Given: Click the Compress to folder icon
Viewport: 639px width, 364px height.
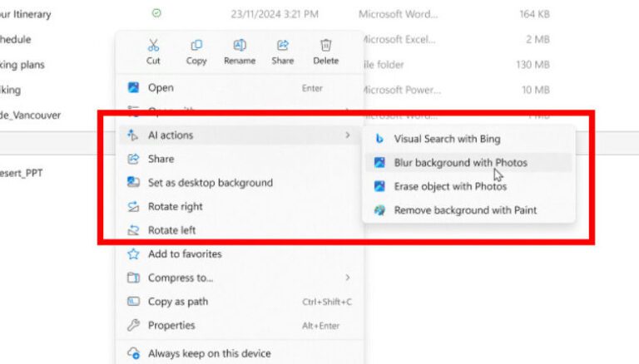Looking at the screenshot, I should pos(133,278).
